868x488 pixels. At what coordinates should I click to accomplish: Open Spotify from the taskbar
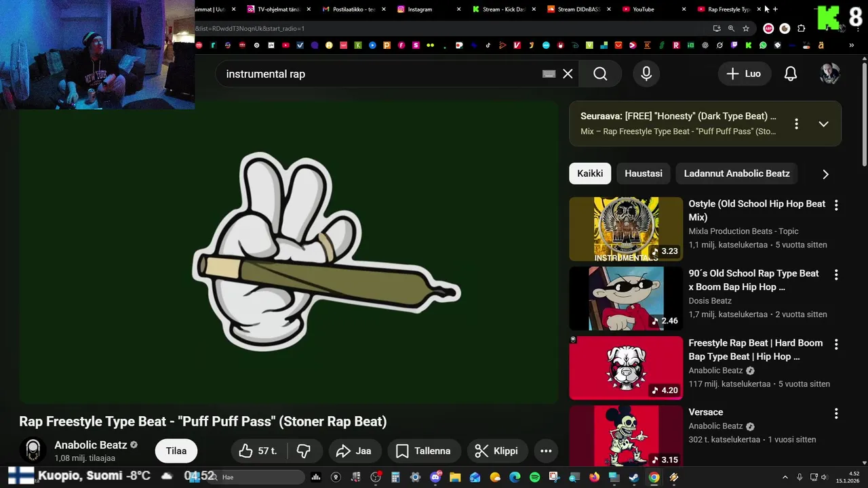click(x=534, y=477)
